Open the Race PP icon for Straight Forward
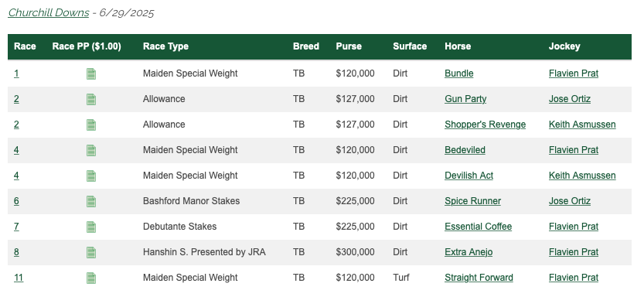This screenshot has width=644, height=297. [x=91, y=278]
